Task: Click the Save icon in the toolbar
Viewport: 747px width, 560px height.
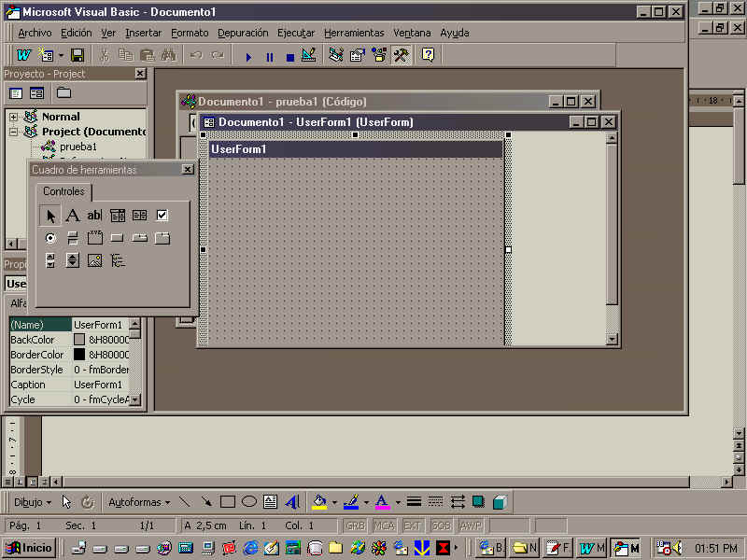Action: 78,56
